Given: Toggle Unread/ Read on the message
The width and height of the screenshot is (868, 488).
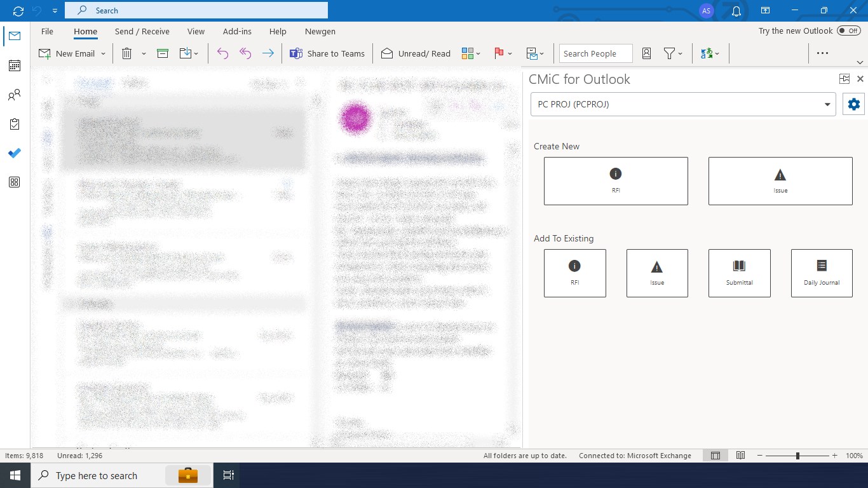Looking at the screenshot, I should [416, 53].
